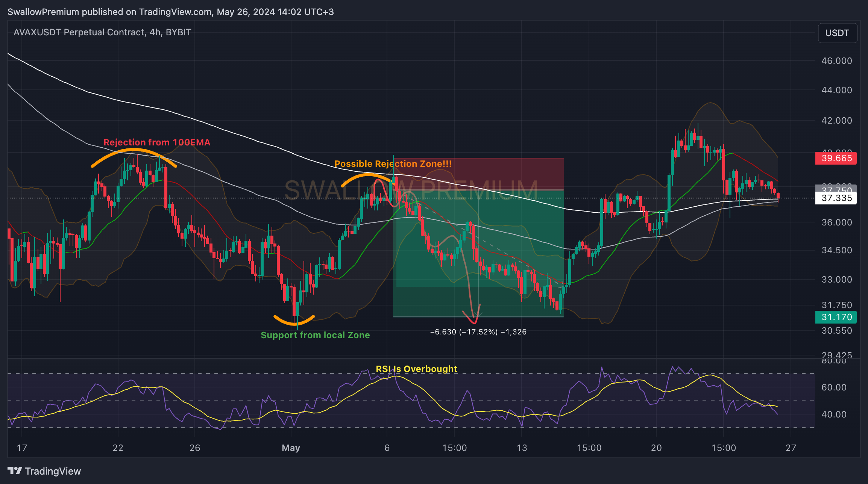The image size is (868, 484).
Task: Click the '17' date on time axis
Action: 22,448
